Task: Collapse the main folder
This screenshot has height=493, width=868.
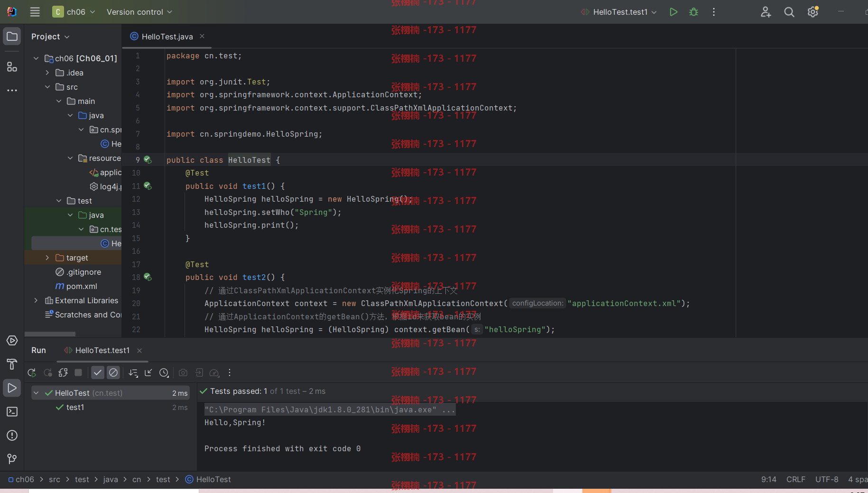Action: (59, 101)
